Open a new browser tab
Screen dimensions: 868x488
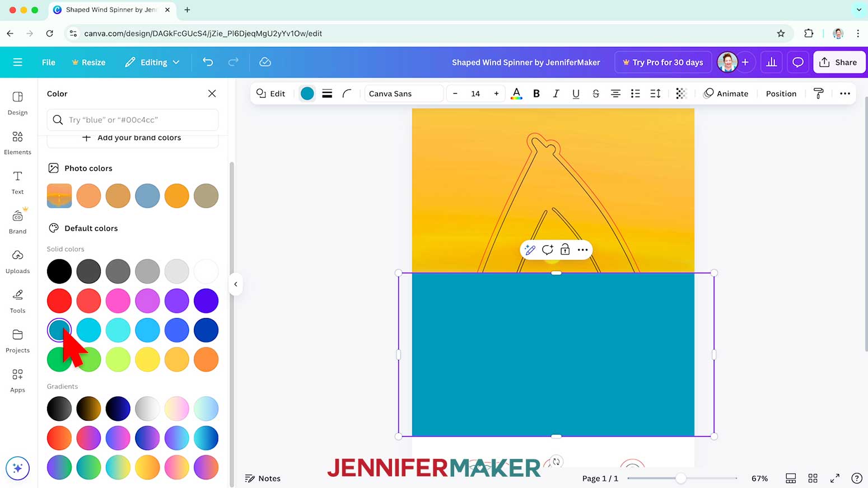click(187, 10)
